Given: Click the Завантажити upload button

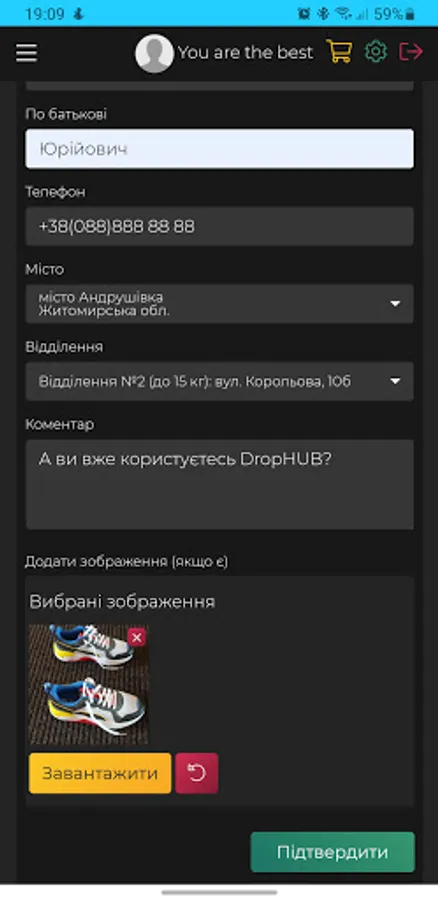Looking at the screenshot, I should coord(100,773).
